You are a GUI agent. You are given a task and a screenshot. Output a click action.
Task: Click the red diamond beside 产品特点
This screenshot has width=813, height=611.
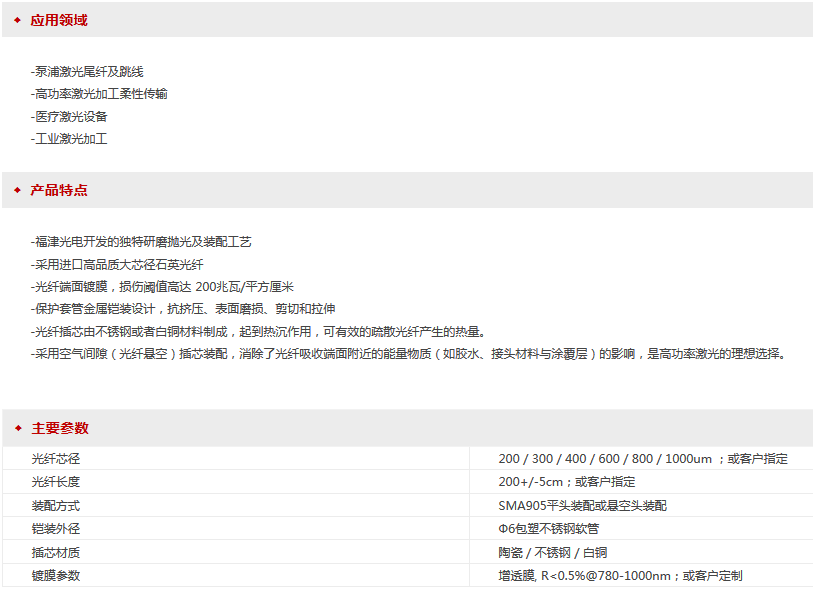18,190
